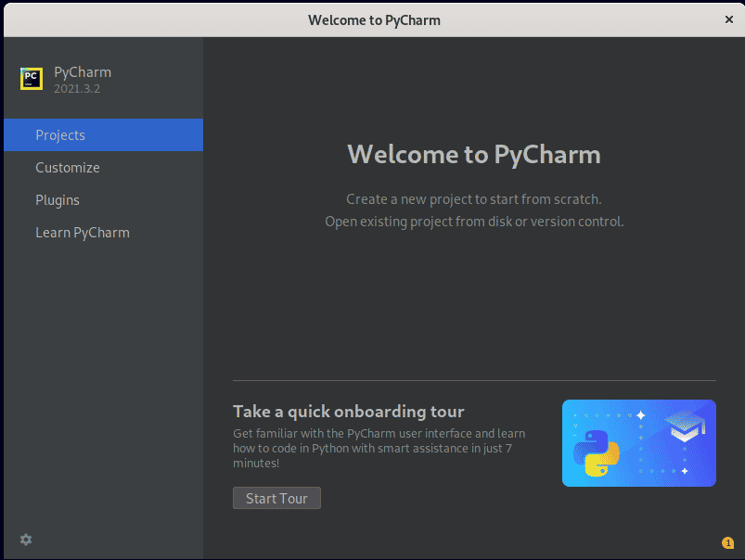Click the onboarding tour Python thumbnail
Screen dimensions: 745x560
pos(638,442)
